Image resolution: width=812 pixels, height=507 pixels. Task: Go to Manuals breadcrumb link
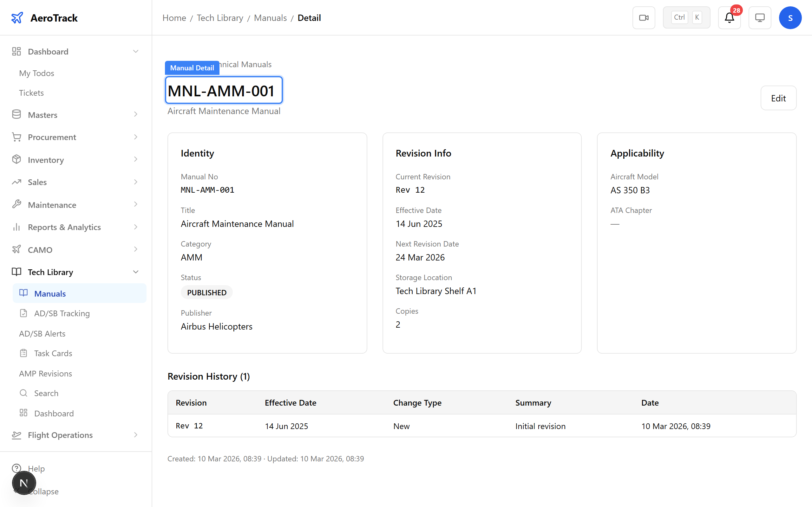coord(270,18)
